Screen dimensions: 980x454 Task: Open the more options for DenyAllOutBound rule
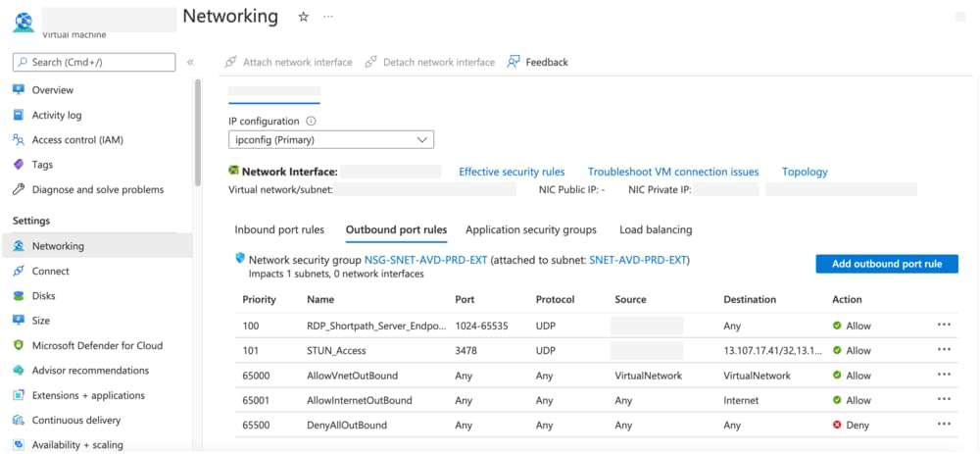pos(944,424)
